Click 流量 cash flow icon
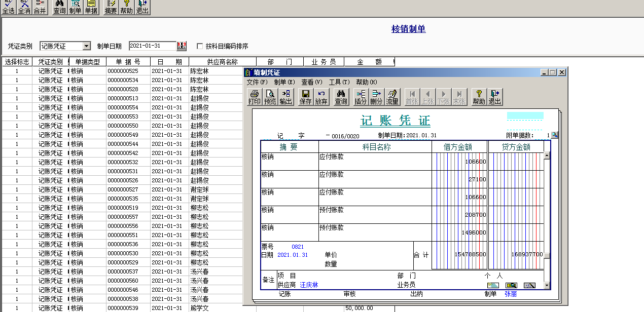The image size is (644, 312). pos(392,97)
